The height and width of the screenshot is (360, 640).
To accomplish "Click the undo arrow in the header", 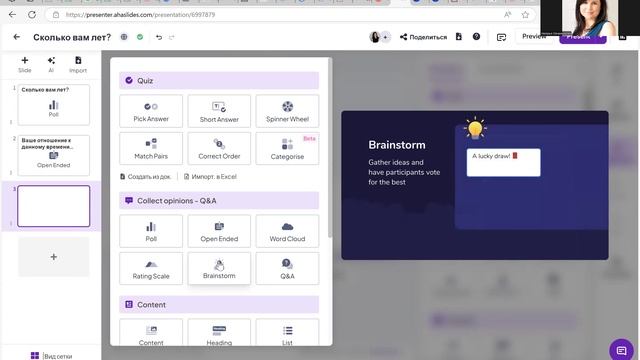I will pyautogui.click(x=159, y=37).
